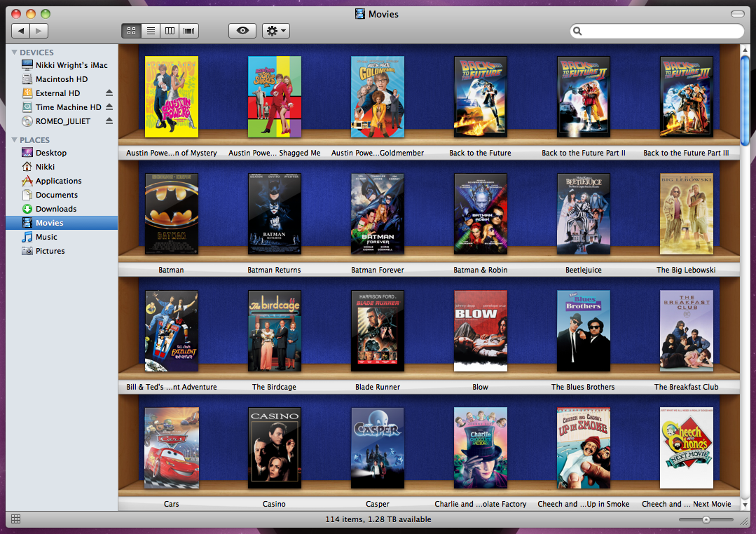Switch to column view mode

click(x=170, y=31)
